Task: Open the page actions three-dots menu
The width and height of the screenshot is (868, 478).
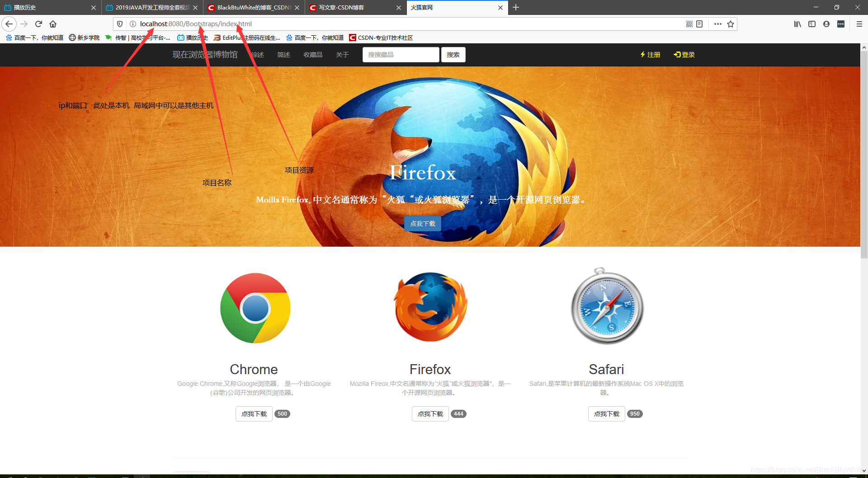Action: point(717,24)
